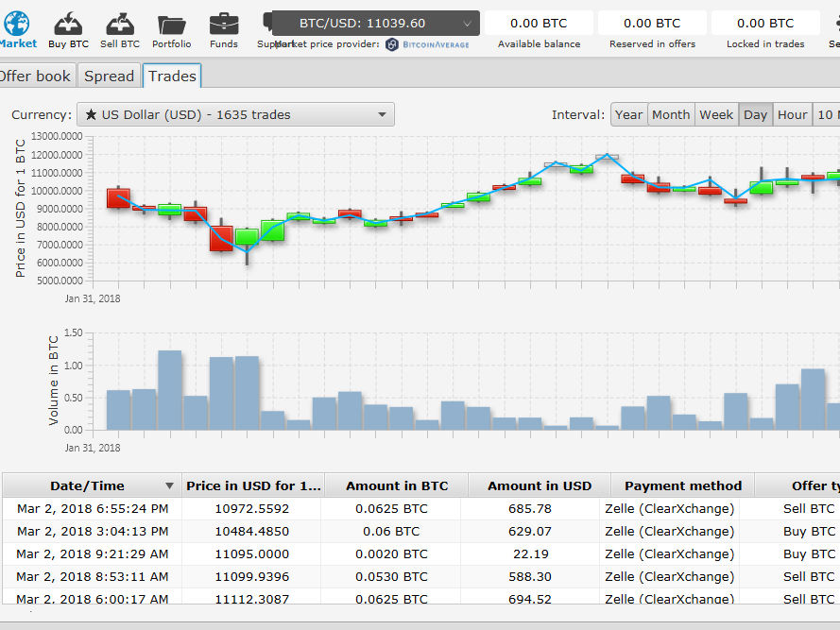Open the Portfolio folder icon

[x=171, y=25]
